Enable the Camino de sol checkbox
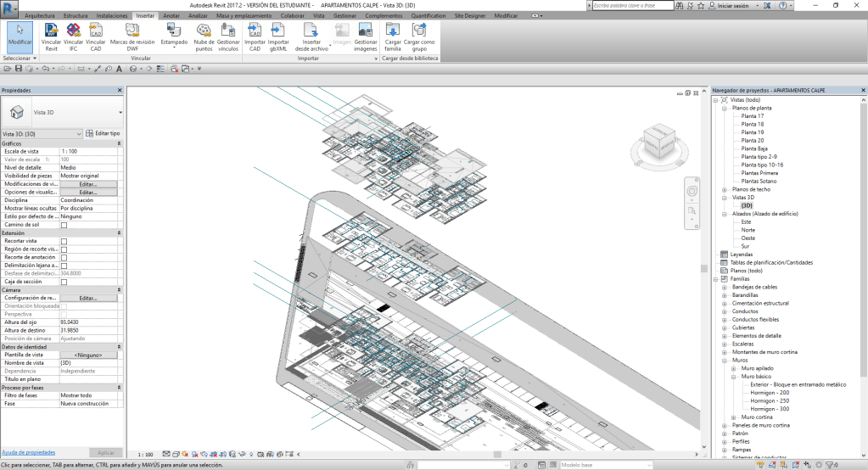This screenshot has width=868, height=470. coord(64,225)
